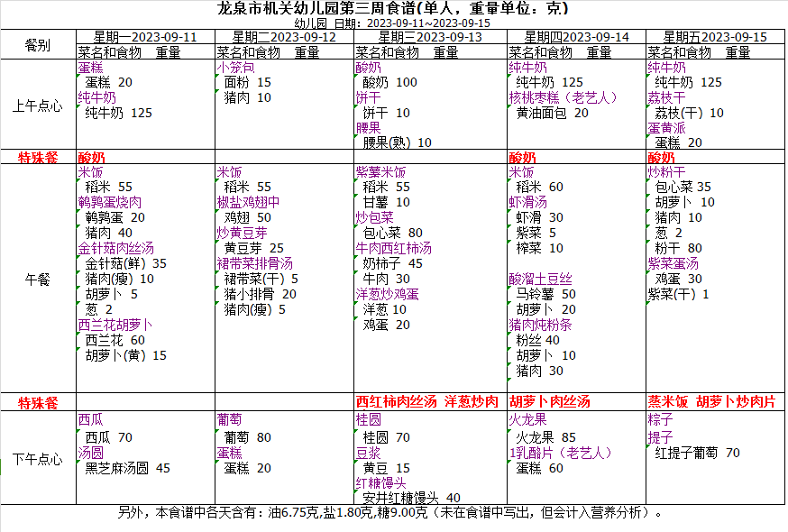Select the dish 紫薯米饭
The image size is (788, 532).
pyautogui.click(x=380, y=172)
